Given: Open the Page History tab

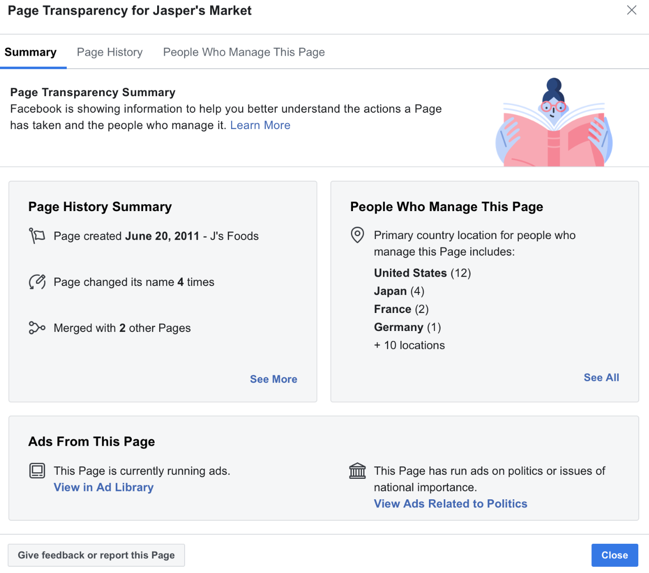Looking at the screenshot, I should coord(110,52).
